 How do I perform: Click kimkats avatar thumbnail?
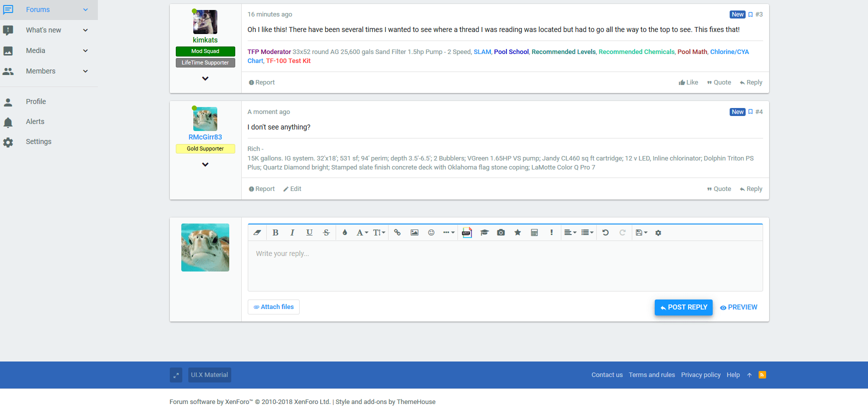205,22
